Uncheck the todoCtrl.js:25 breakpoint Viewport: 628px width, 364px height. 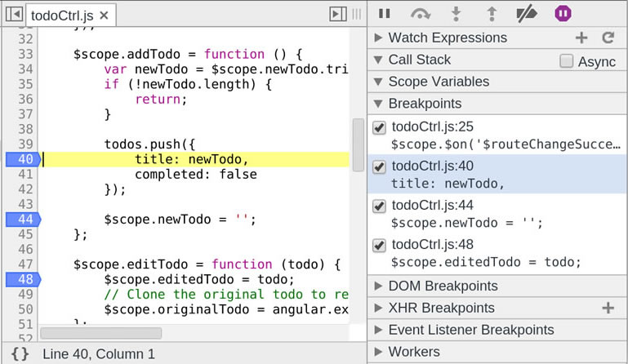pyautogui.click(x=379, y=127)
